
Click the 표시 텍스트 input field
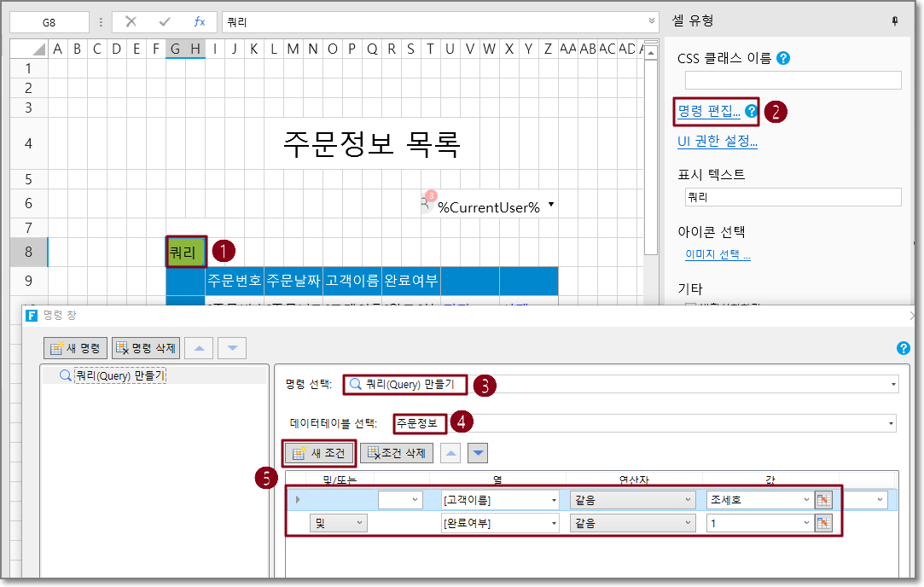pyautogui.click(x=793, y=197)
